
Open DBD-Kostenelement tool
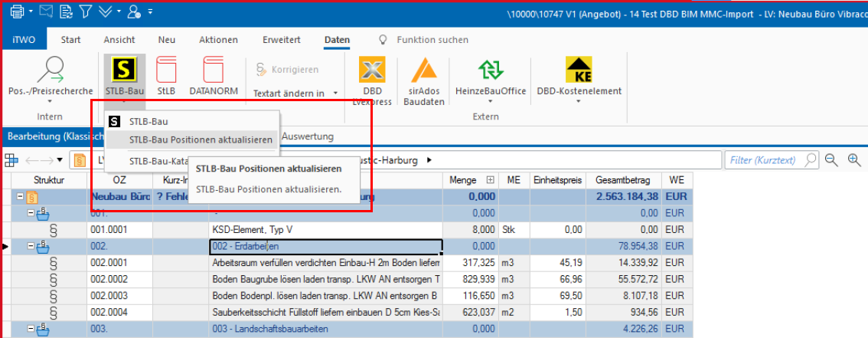click(x=579, y=71)
